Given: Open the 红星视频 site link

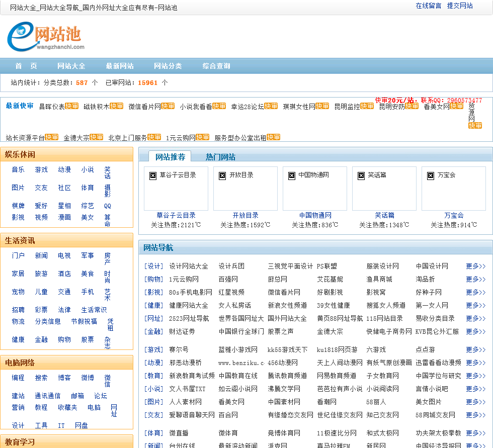Looking at the screenshot, I should tap(231, 292).
